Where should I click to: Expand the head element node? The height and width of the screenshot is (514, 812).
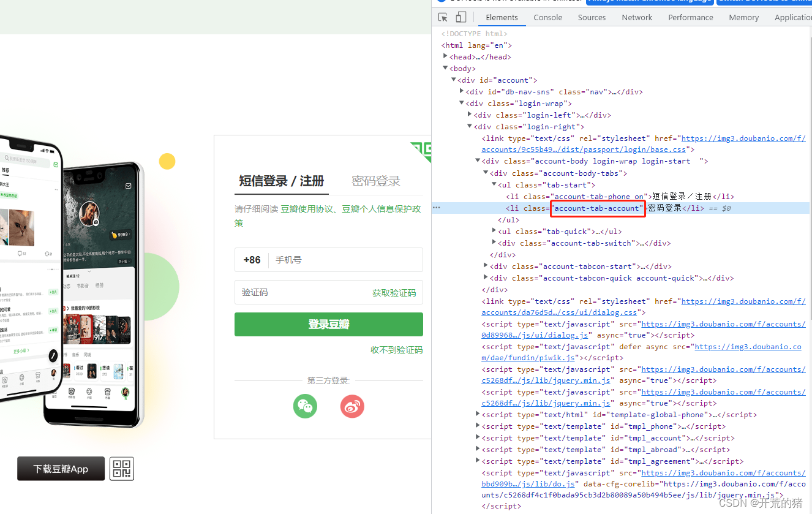click(446, 57)
